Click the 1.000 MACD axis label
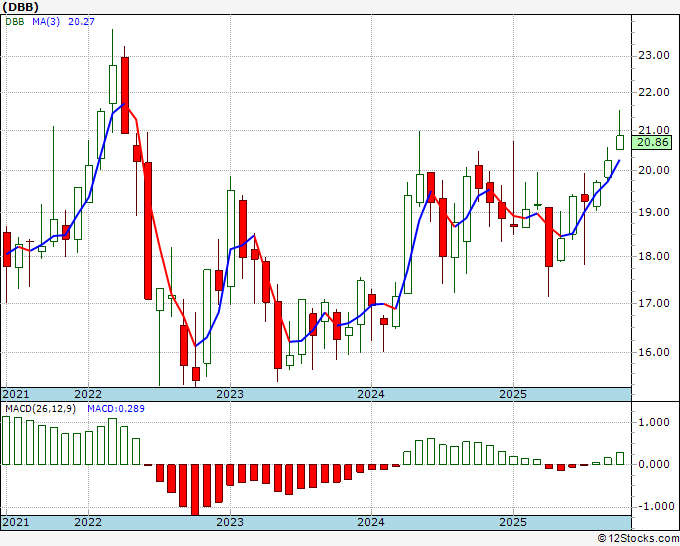 point(654,422)
